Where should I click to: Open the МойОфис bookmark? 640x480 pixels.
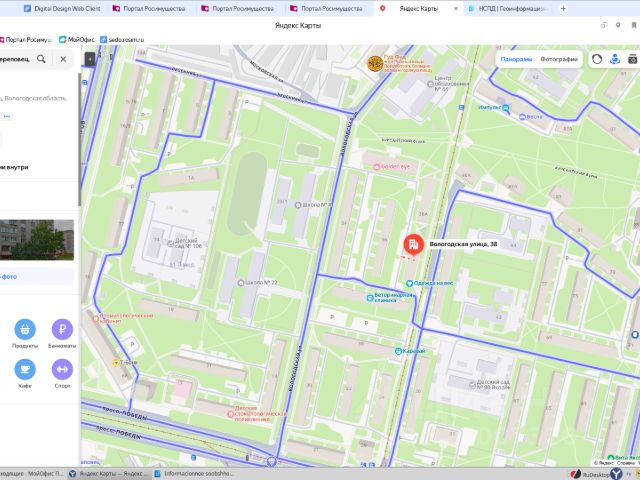[77, 40]
